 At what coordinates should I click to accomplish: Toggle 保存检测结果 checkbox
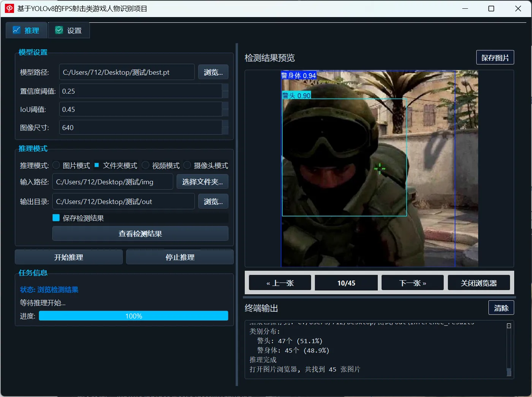pyautogui.click(x=56, y=218)
